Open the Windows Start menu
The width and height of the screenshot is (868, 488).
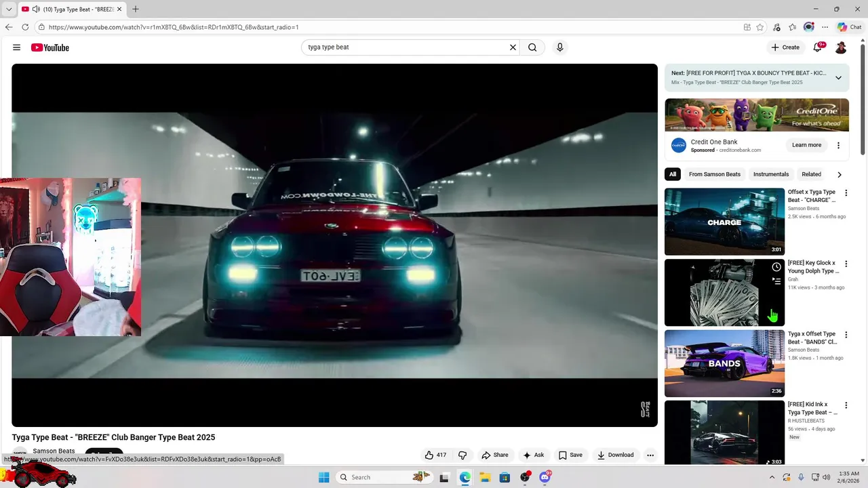pyautogui.click(x=324, y=477)
